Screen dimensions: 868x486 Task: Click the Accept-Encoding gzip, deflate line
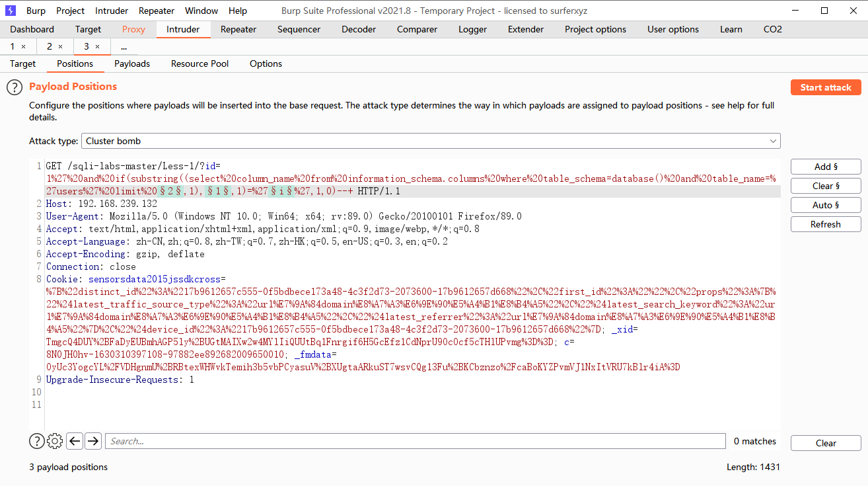125,254
